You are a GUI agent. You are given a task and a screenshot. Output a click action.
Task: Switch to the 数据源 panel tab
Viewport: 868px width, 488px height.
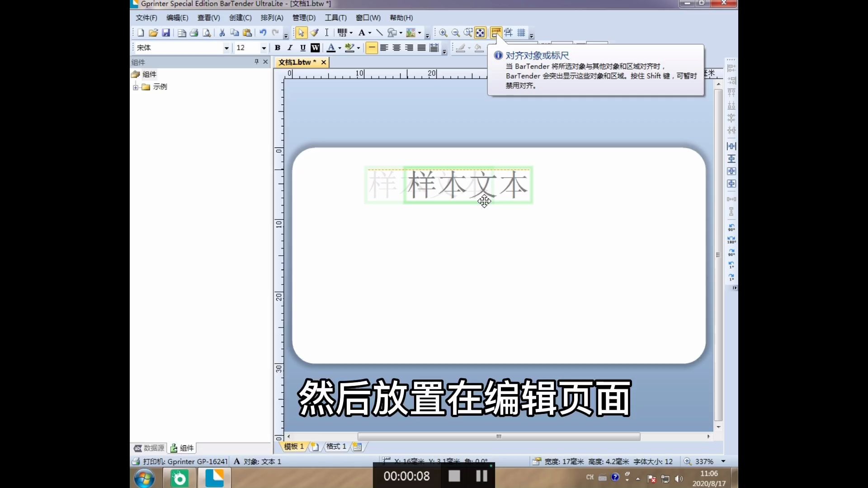(149, 448)
